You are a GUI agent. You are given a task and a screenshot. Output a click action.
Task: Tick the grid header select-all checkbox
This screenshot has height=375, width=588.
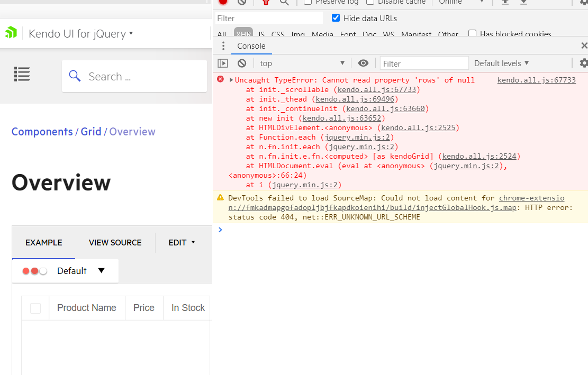tap(35, 308)
